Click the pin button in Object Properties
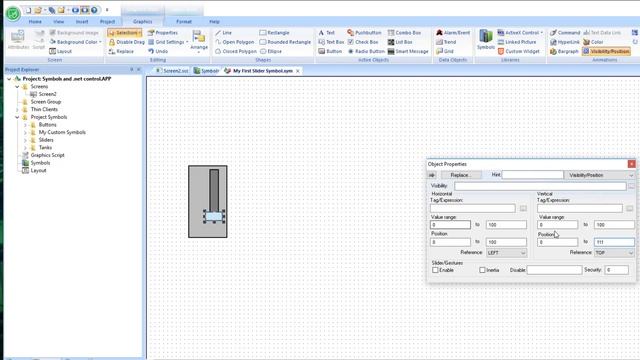 coord(432,175)
